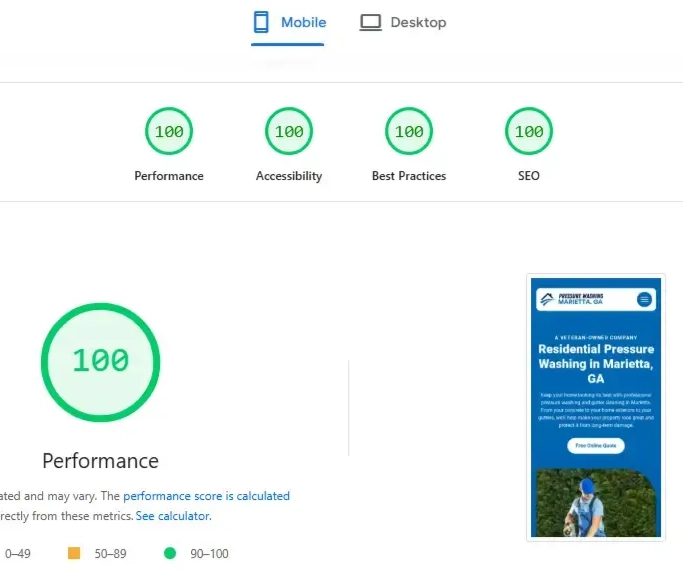The width and height of the screenshot is (683, 572).
Task: Switch to the Desktop tab label
Action: click(x=418, y=22)
